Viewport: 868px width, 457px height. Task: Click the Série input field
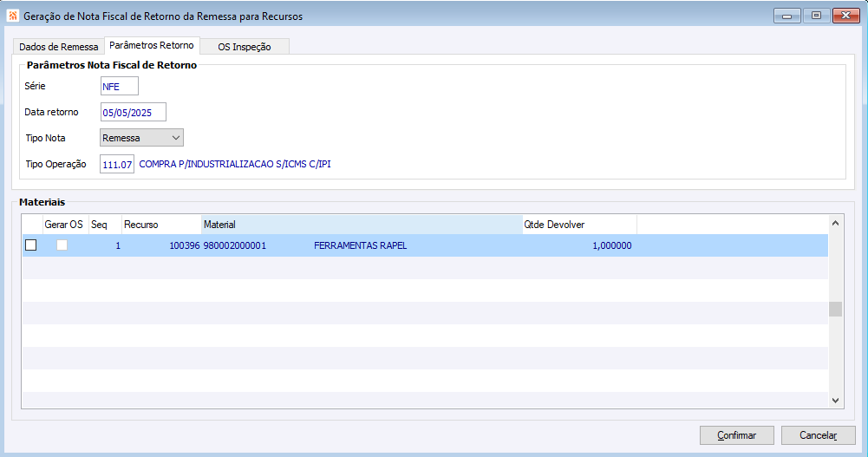tap(120, 87)
